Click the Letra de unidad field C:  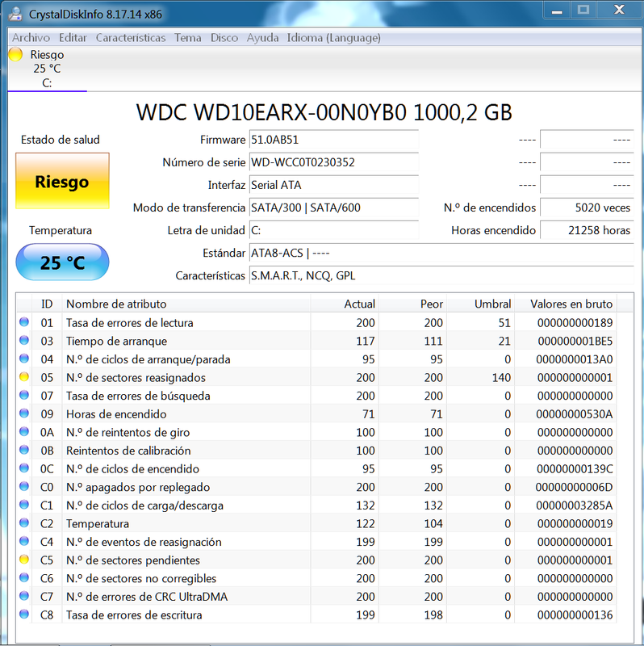click(x=334, y=230)
